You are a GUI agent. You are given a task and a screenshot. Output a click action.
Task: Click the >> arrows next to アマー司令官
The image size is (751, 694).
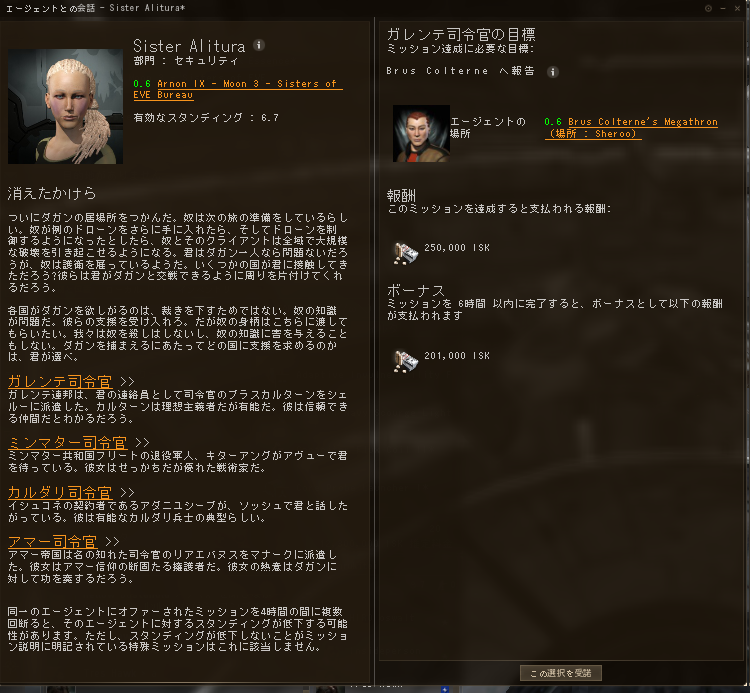pyautogui.click(x=112, y=542)
